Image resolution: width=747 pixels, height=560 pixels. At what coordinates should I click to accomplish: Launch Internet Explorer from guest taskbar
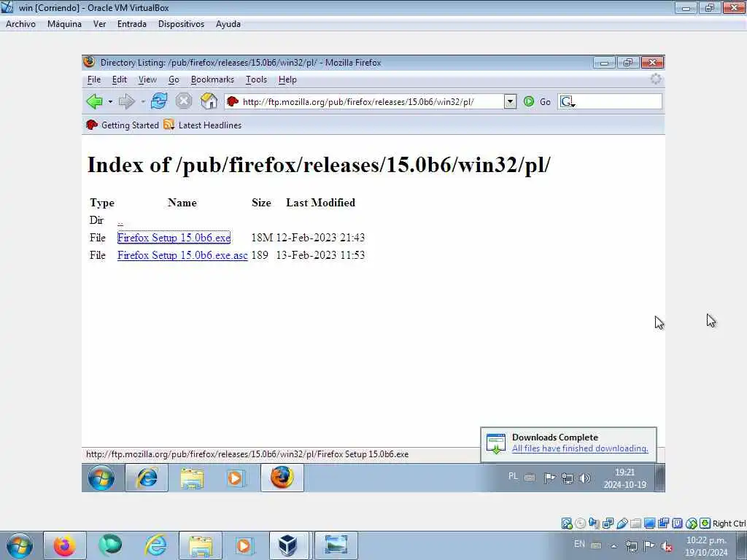click(x=147, y=478)
